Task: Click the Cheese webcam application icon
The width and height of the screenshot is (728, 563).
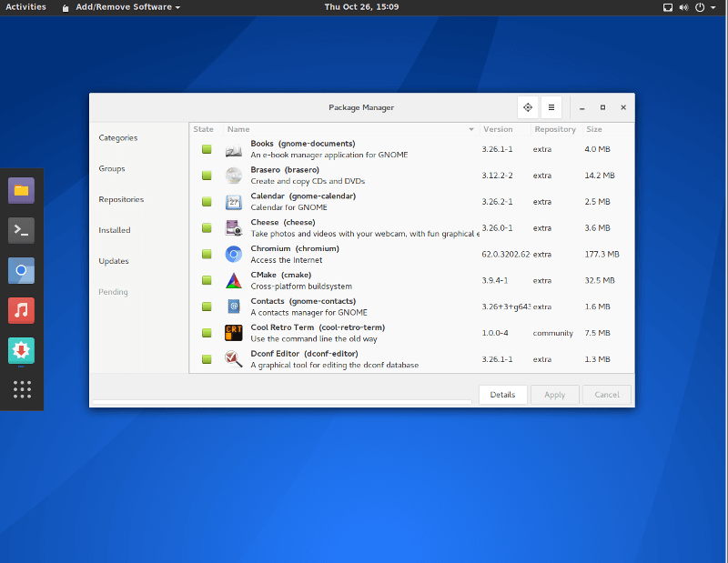Action: (x=233, y=227)
